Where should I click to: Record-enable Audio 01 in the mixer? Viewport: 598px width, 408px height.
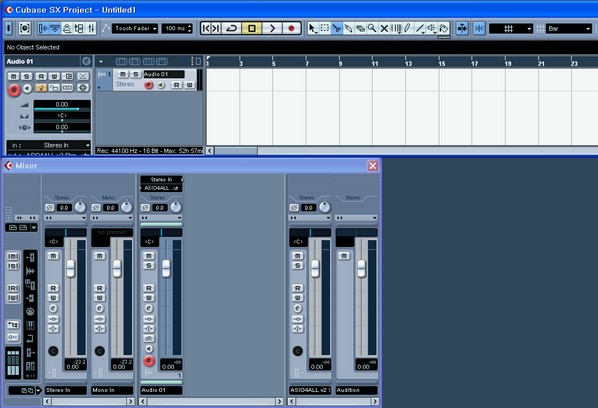[x=149, y=360]
